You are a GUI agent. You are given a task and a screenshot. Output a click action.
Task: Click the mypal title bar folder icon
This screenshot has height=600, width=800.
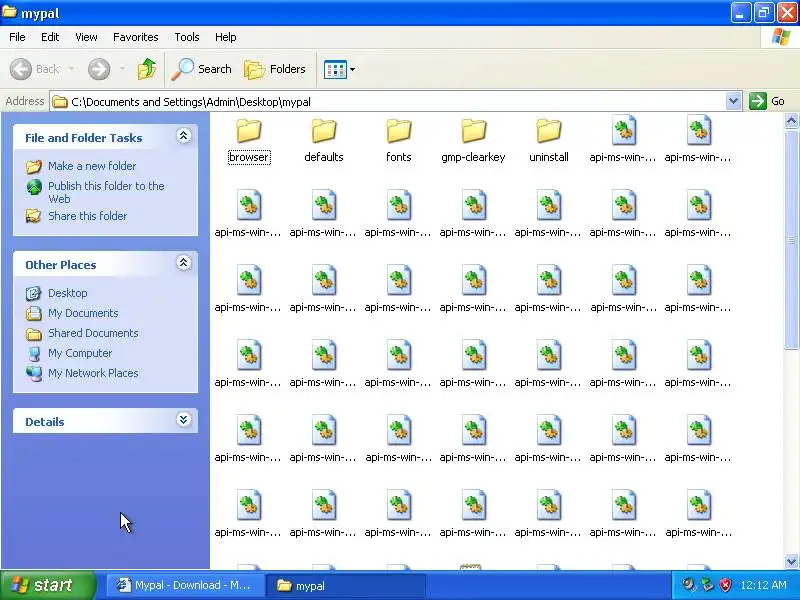pyautogui.click(x=10, y=12)
